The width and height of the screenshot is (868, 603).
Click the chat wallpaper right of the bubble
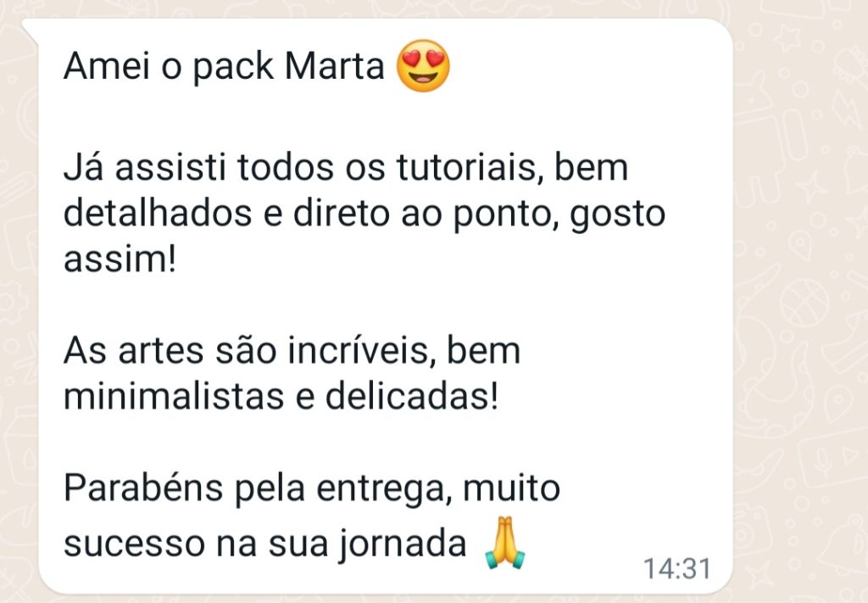click(800, 301)
